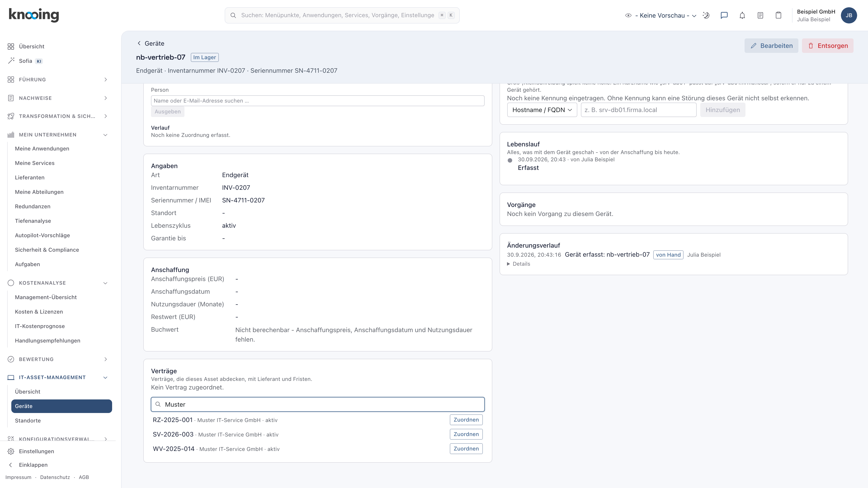
Task: Focus the Person name search field
Action: click(x=317, y=101)
